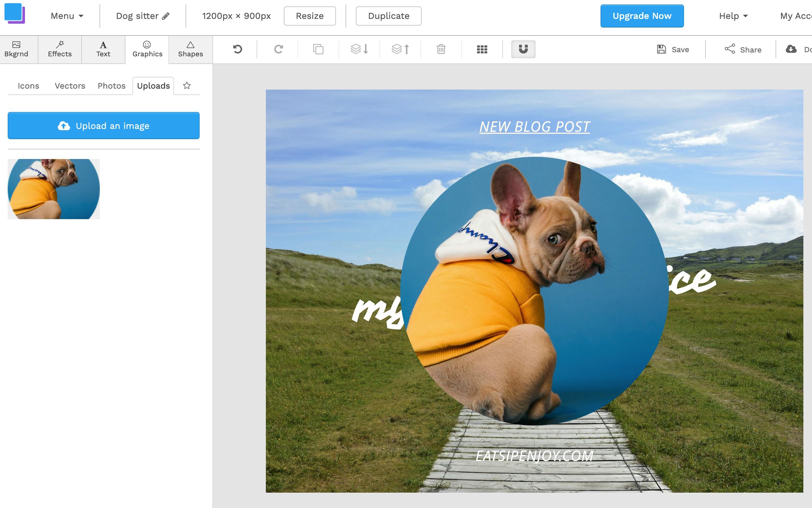Expand the Menu dropdown
The image size is (812, 508).
(67, 16)
